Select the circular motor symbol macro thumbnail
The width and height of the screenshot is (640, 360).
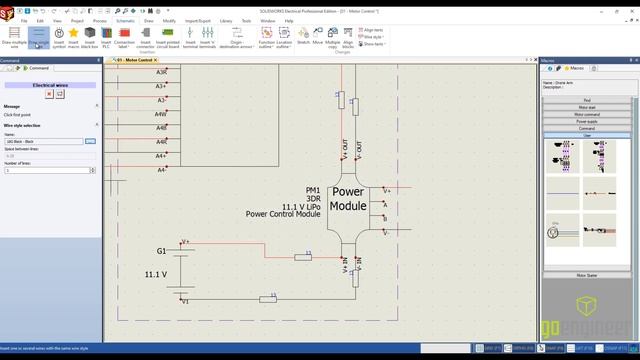pos(563,231)
